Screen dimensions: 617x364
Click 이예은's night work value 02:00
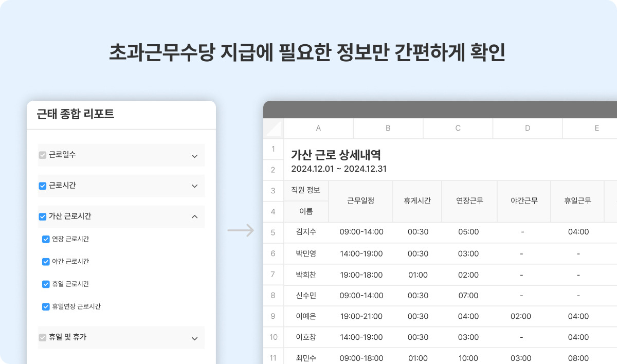pos(521,316)
